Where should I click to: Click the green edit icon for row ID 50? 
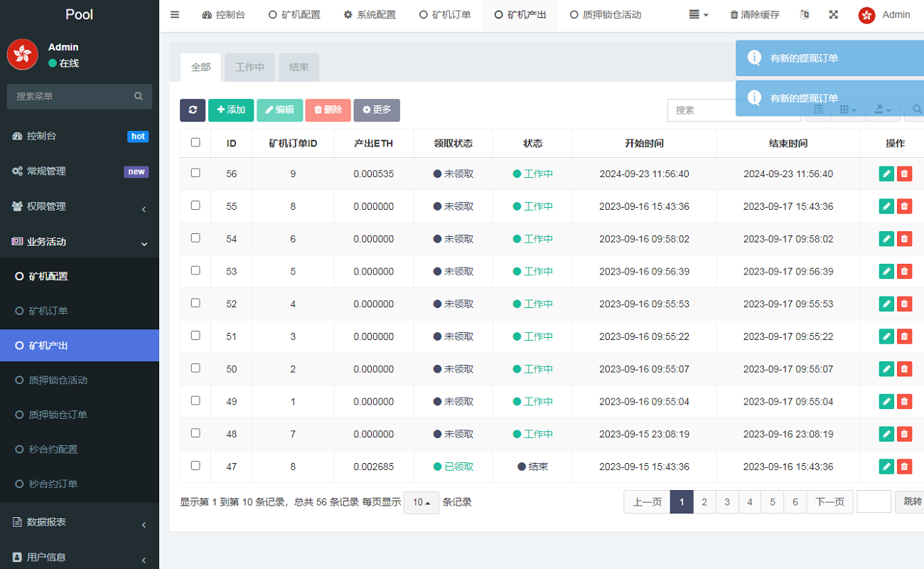pos(886,369)
